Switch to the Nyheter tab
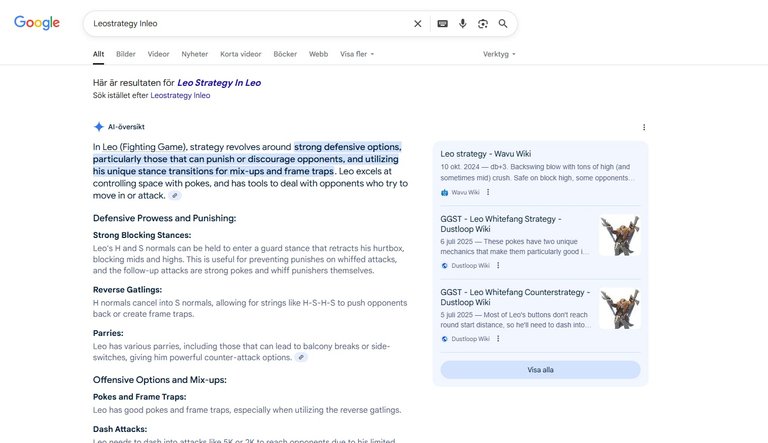 tap(194, 54)
